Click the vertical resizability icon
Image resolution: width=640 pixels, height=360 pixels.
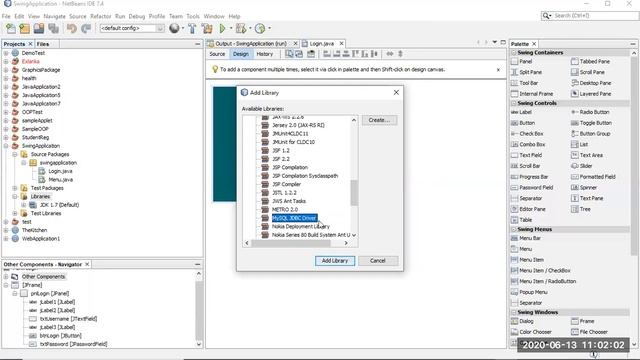point(400,54)
